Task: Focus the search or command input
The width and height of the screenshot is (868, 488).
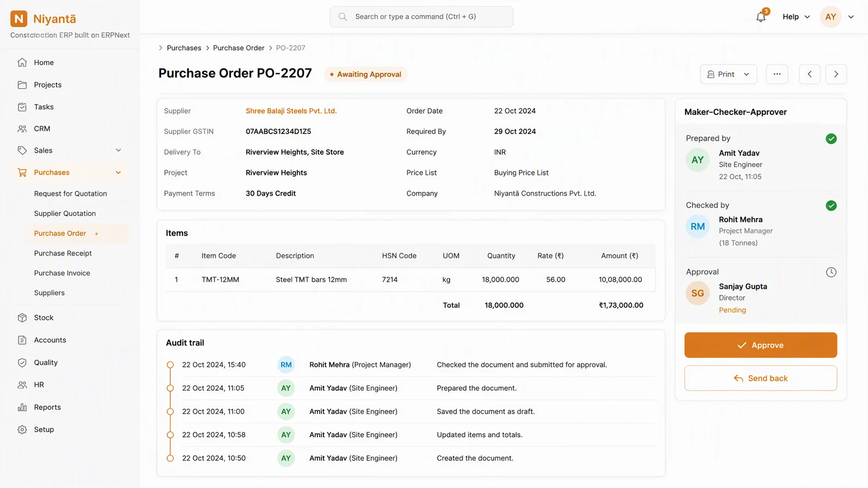Action: click(x=422, y=17)
